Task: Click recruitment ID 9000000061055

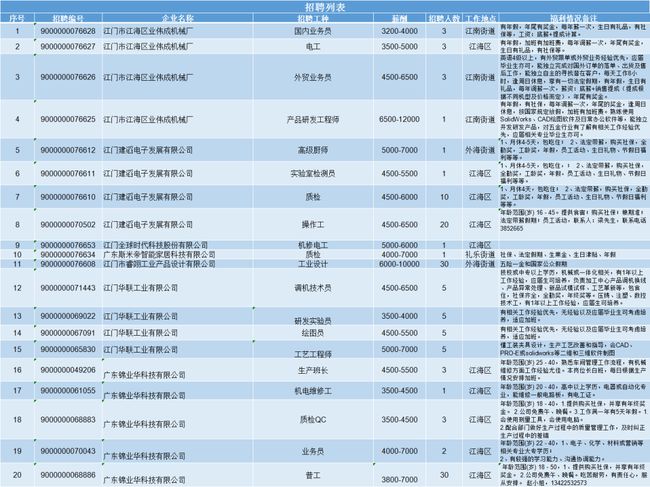Action: tap(68, 390)
